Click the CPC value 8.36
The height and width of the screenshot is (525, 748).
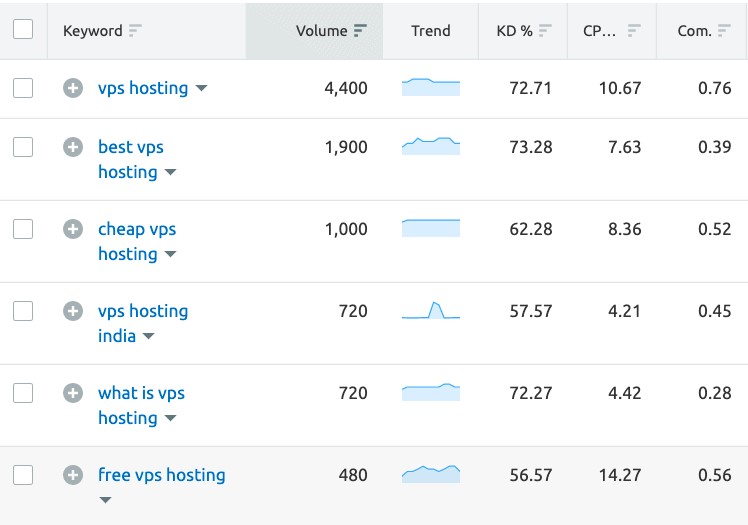[x=624, y=229]
